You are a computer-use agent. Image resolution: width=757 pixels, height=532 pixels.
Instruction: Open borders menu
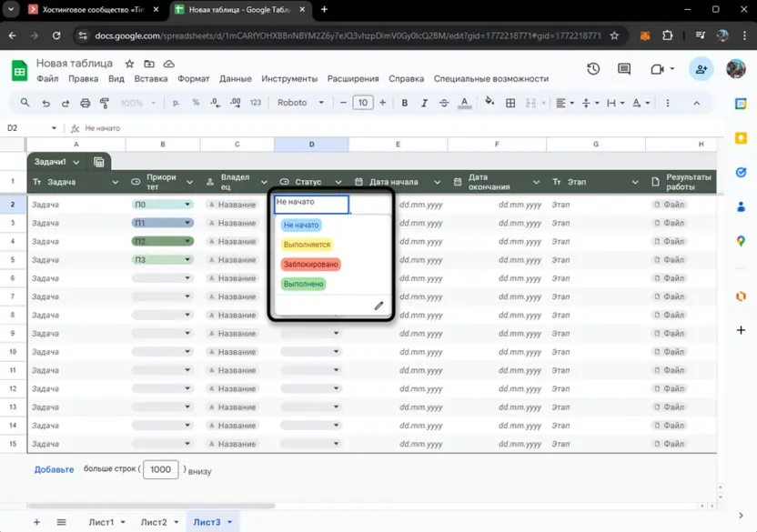coord(510,103)
